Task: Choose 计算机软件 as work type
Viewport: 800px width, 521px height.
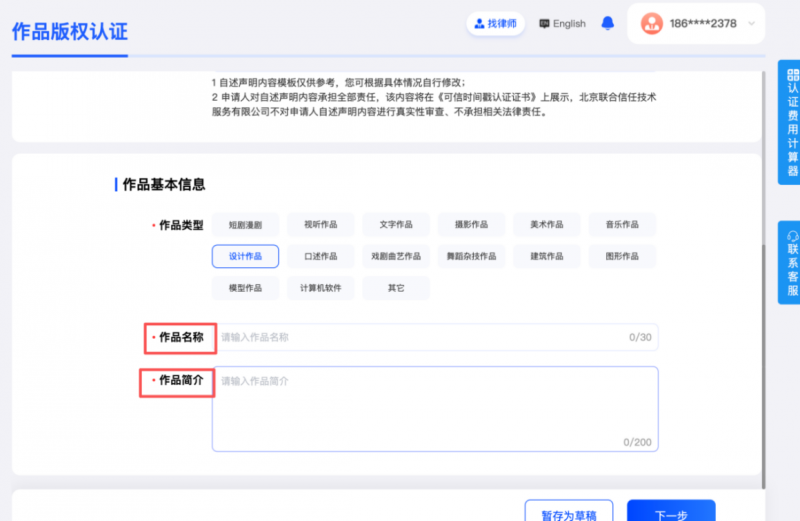Action: tap(320, 288)
